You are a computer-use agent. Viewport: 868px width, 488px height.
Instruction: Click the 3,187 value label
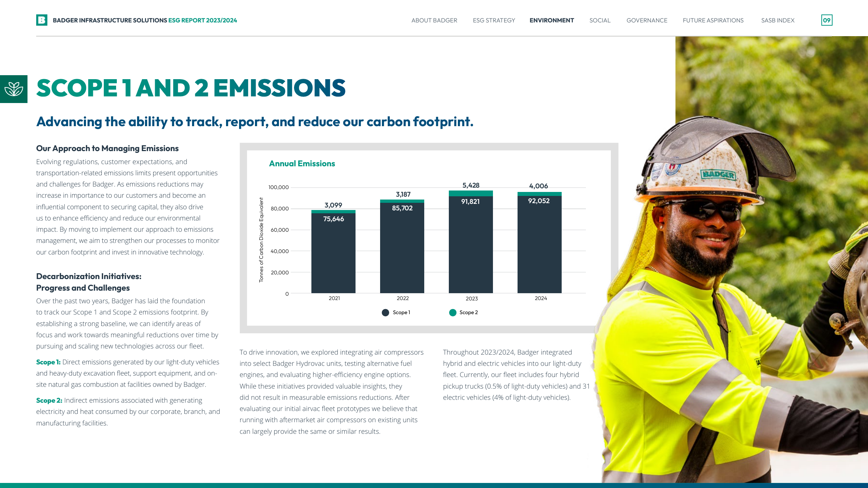(403, 194)
